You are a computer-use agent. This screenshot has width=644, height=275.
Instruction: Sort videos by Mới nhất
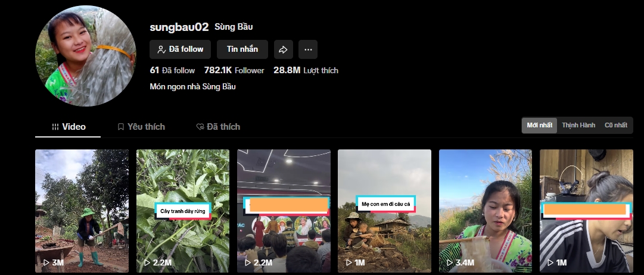click(x=539, y=126)
